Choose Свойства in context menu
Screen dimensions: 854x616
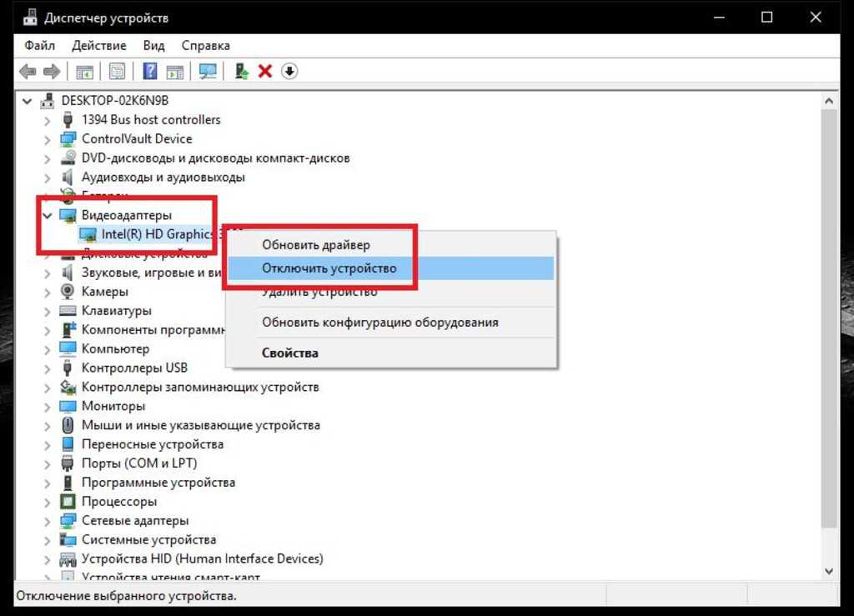(392, 353)
